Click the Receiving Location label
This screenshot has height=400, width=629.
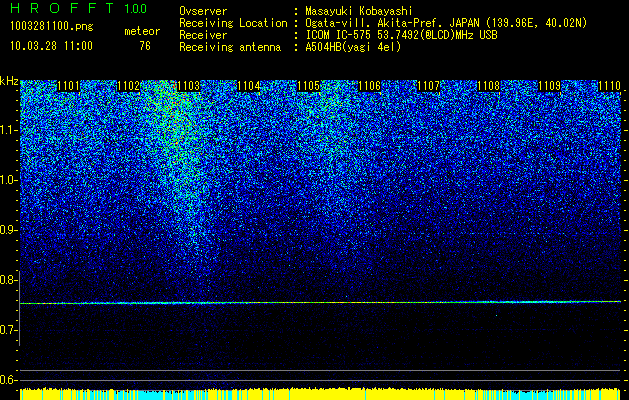(233, 23)
